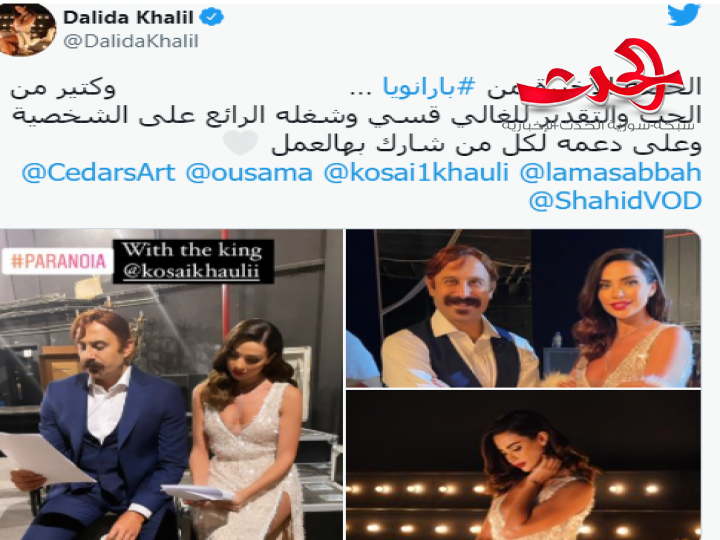Open the bottom-right stage lights photo
The image size is (720, 540).
pyautogui.click(x=523, y=465)
